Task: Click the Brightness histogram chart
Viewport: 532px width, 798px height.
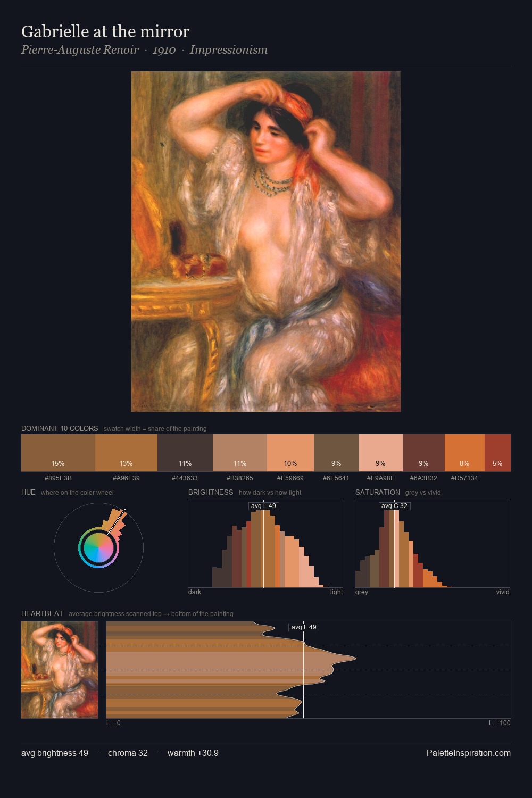Action: (x=265, y=544)
